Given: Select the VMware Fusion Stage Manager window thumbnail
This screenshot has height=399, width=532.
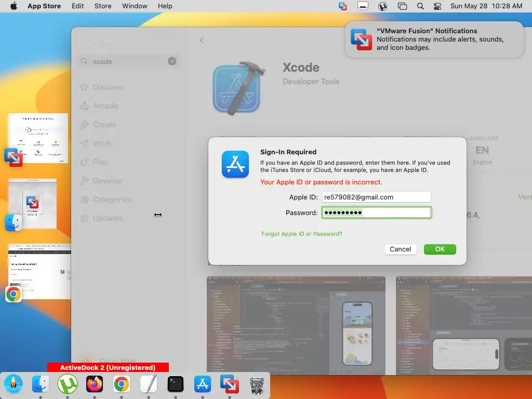Looking at the screenshot, I should (x=37, y=138).
